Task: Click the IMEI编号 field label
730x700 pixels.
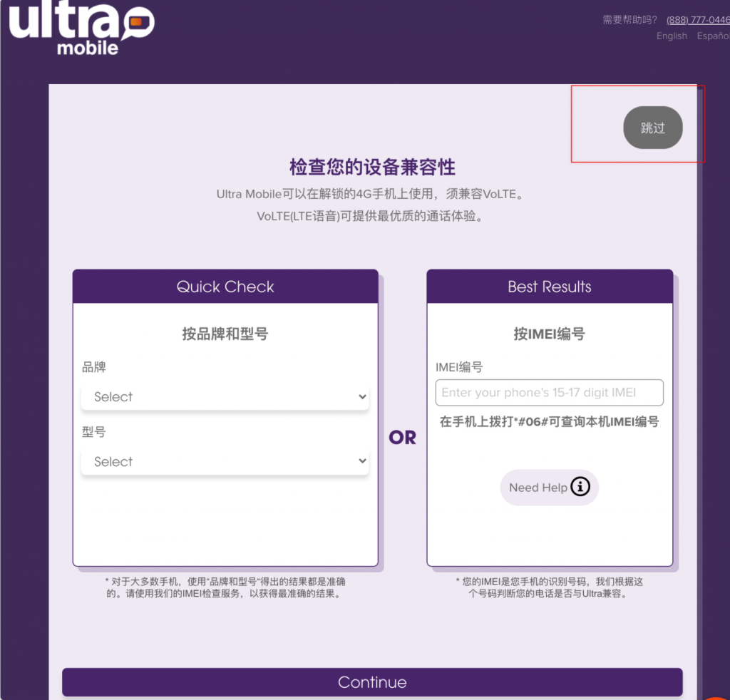Action: click(459, 367)
